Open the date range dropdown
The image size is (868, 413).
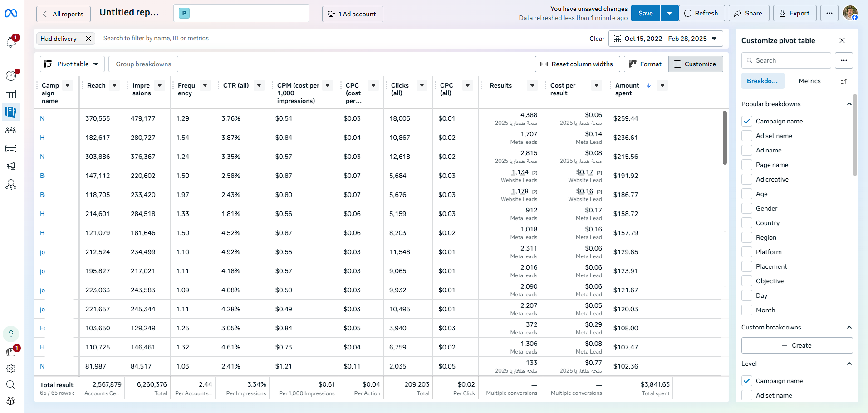tap(665, 39)
